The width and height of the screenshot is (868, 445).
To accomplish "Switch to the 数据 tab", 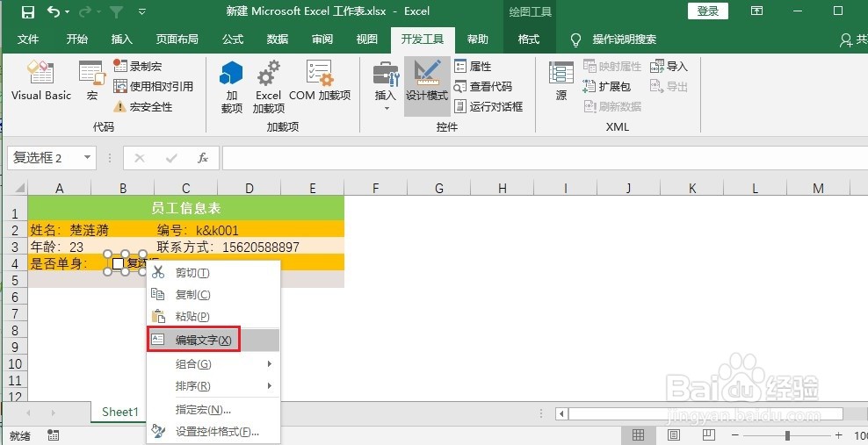I will pos(278,39).
